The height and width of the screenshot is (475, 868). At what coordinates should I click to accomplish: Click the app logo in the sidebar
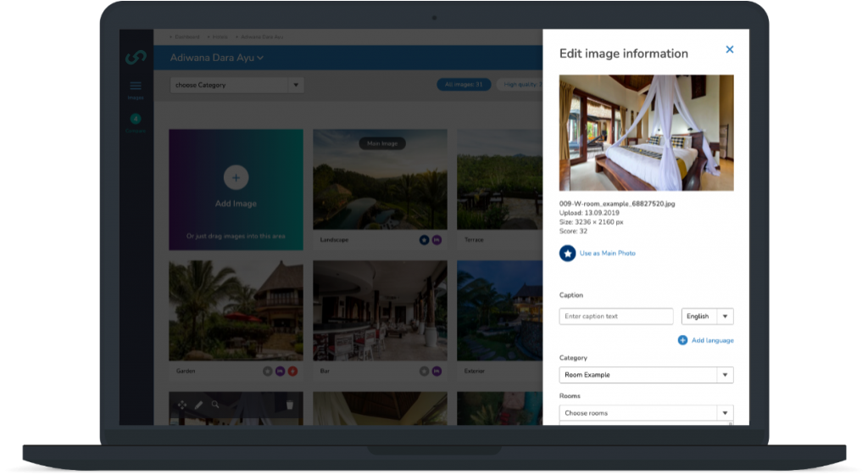[136, 57]
